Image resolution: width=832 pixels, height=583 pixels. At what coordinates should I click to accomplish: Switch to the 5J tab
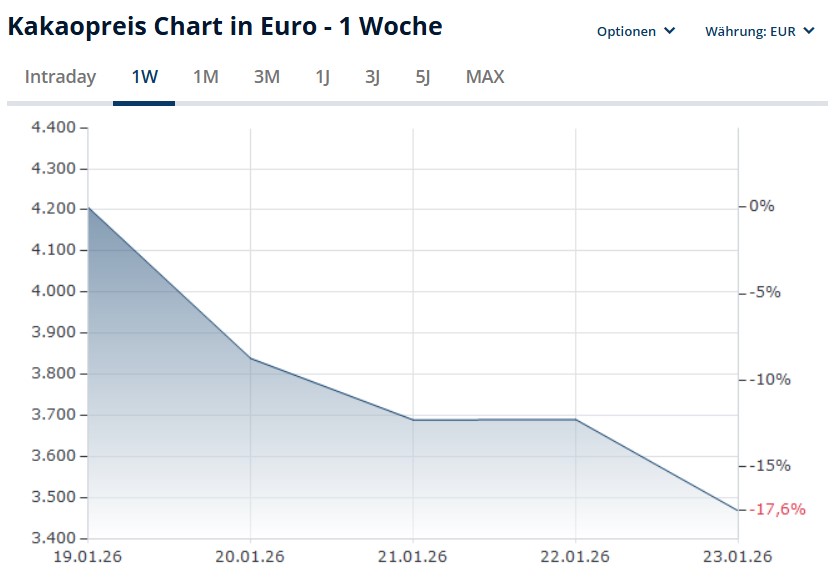tap(422, 77)
